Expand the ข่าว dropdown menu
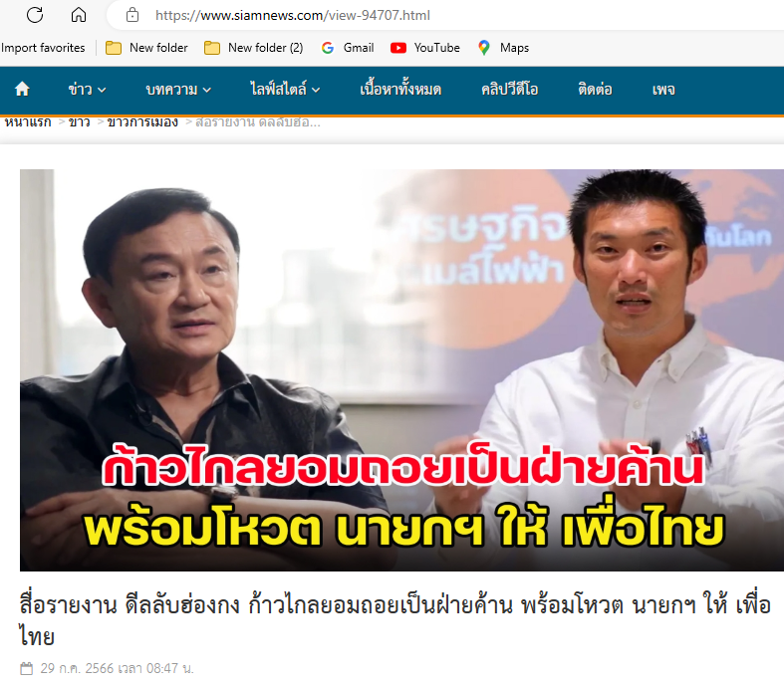 click(x=87, y=90)
